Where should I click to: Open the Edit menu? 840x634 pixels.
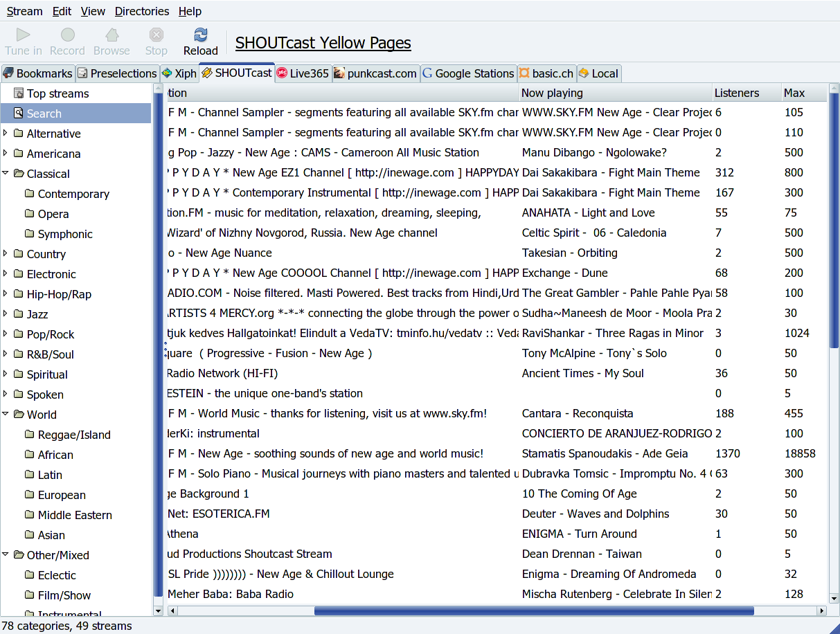point(62,11)
